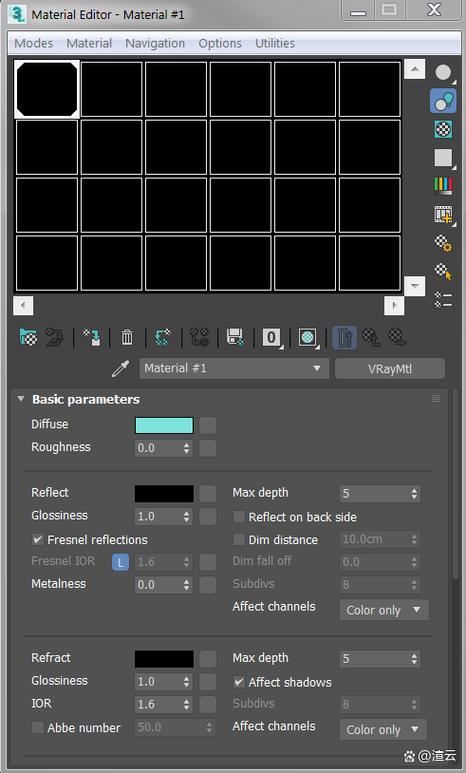The image size is (466, 773).
Task: Open the Utilities menu
Action: pos(275,43)
